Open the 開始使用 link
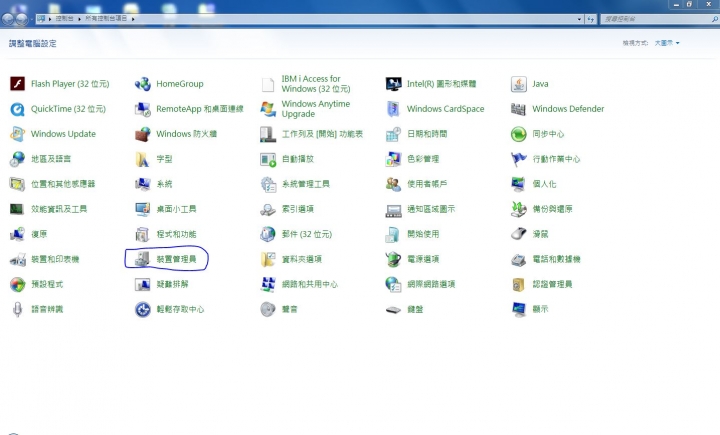720x435 pixels. [x=423, y=234]
